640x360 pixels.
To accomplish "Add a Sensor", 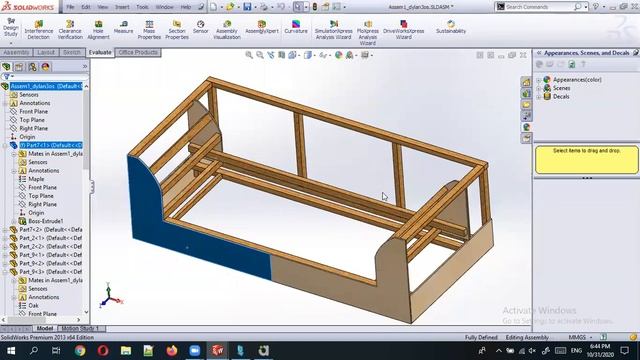I will click(x=200, y=27).
